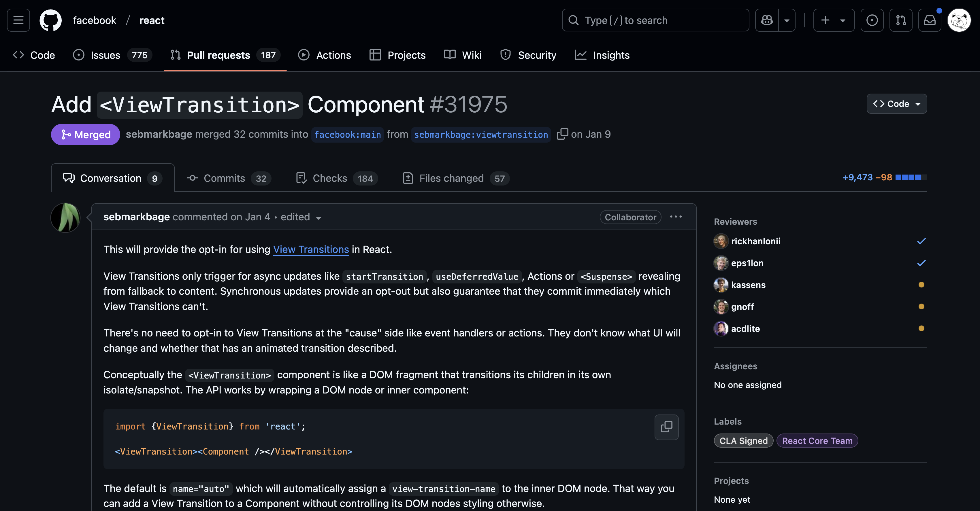Open the Security tab
Viewport: 980px width, 511px height.
tap(528, 55)
